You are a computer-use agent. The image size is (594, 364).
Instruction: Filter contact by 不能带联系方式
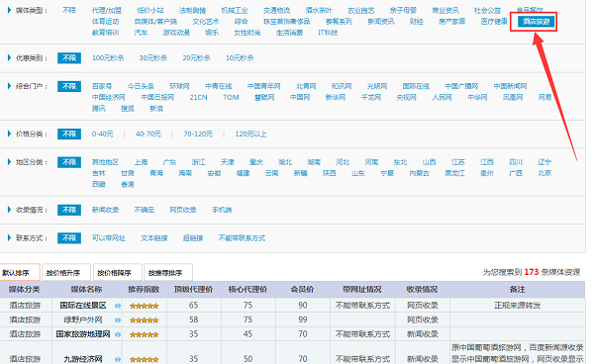[x=243, y=238]
